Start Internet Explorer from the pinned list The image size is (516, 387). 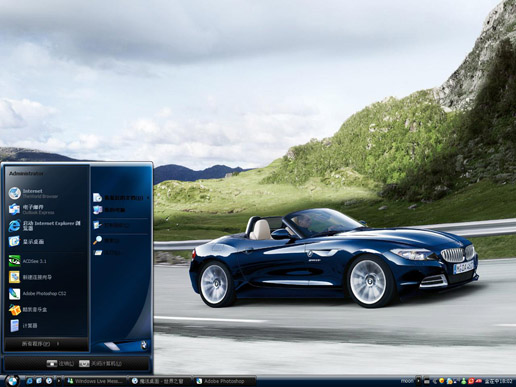pos(47,226)
